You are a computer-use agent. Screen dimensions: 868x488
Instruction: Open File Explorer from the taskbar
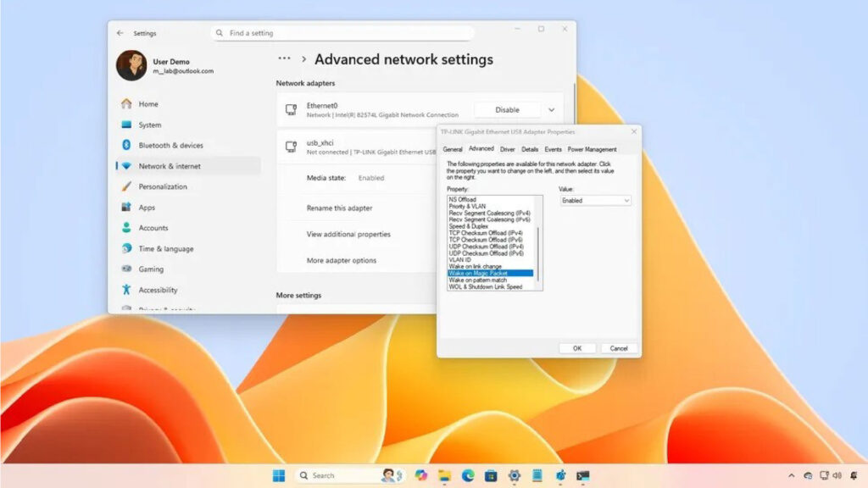click(444, 475)
